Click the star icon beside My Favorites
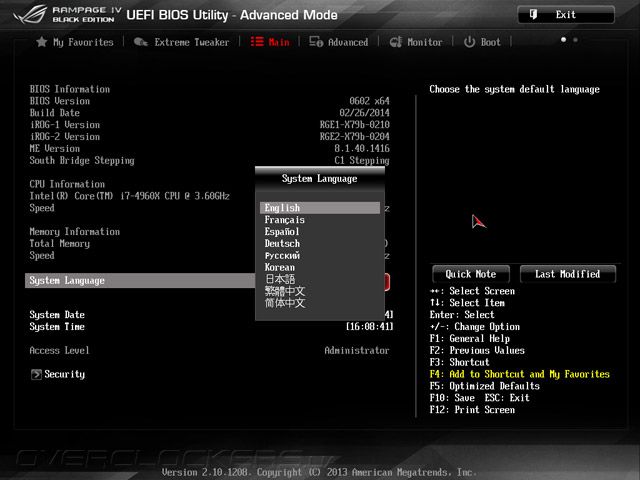 point(42,42)
